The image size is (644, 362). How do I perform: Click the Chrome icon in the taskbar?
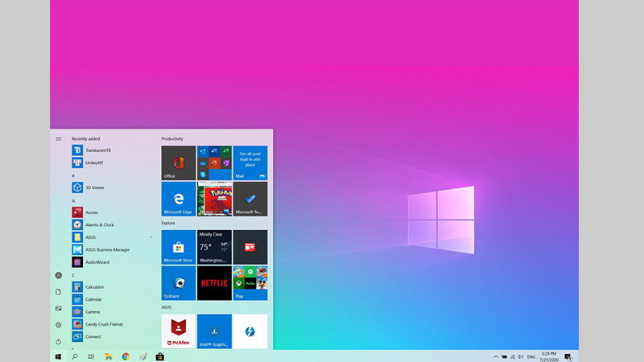126,356
